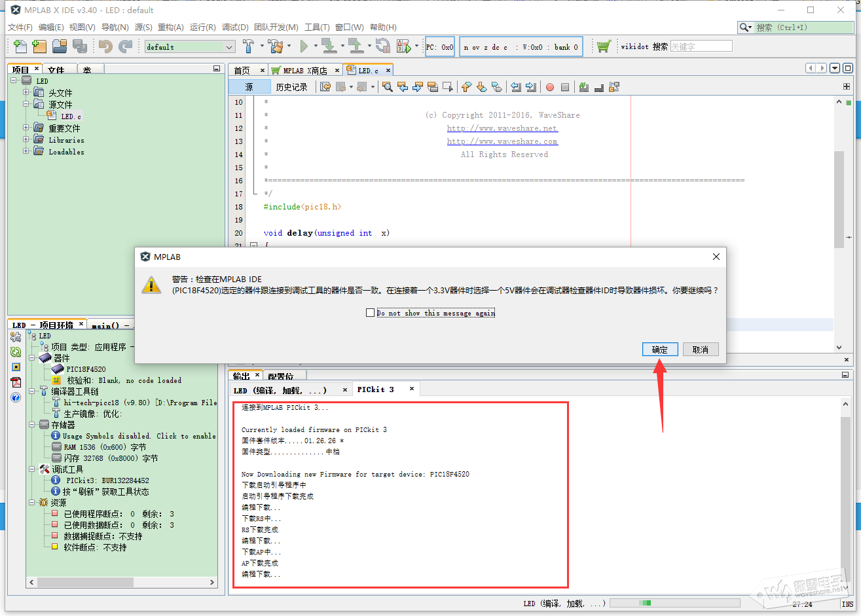
Task: Expand the 头文件 folder in project tree
Action: [26, 93]
